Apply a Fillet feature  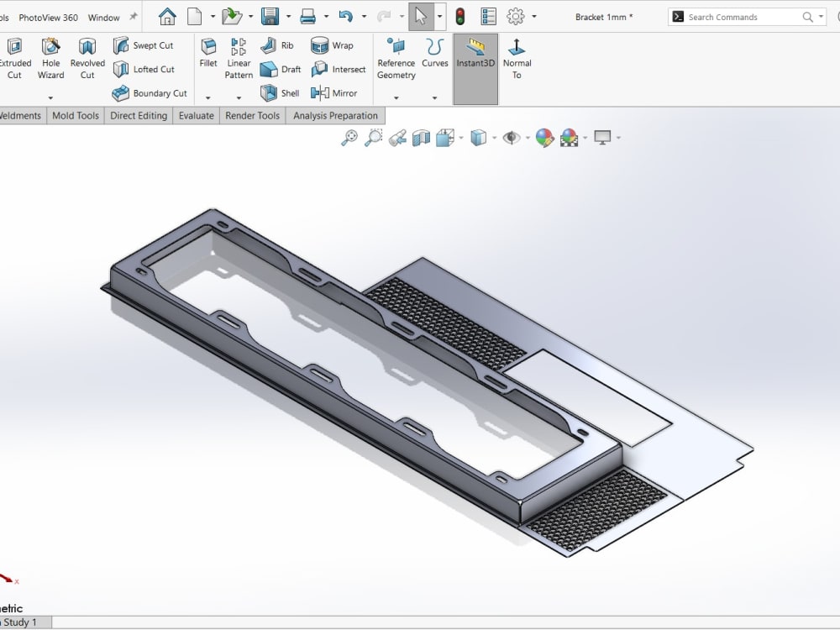click(x=208, y=53)
